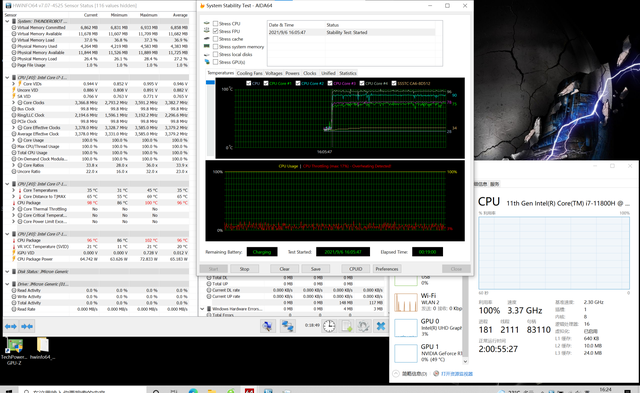Enable Stress GPU(s) checkbox
The image size is (640, 393).
[x=216, y=62]
